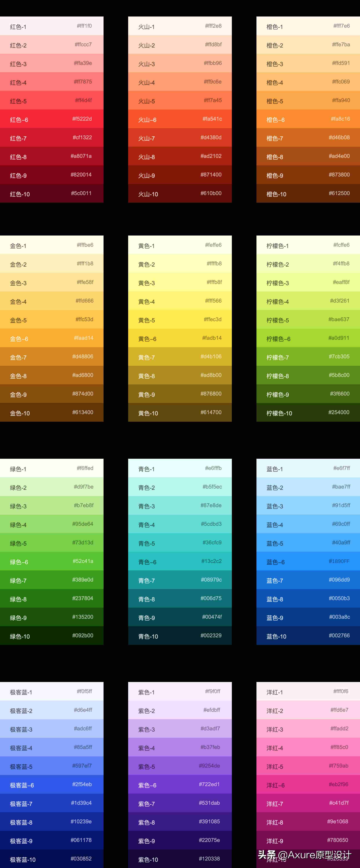This screenshot has height=868, width=360.
Task: Select the 蓝色-6 swatch #1890FF
Action: [x=308, y=561]
